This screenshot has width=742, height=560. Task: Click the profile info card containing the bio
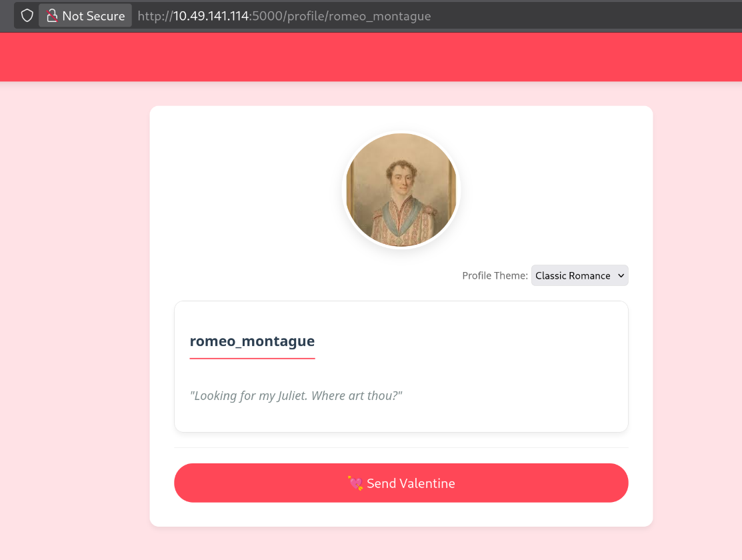[401, 367]
